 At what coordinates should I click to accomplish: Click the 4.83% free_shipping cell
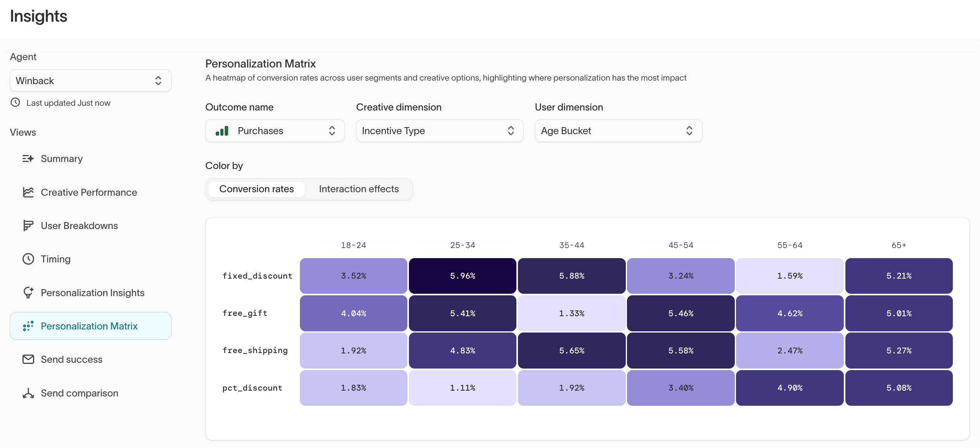point(462,350)
